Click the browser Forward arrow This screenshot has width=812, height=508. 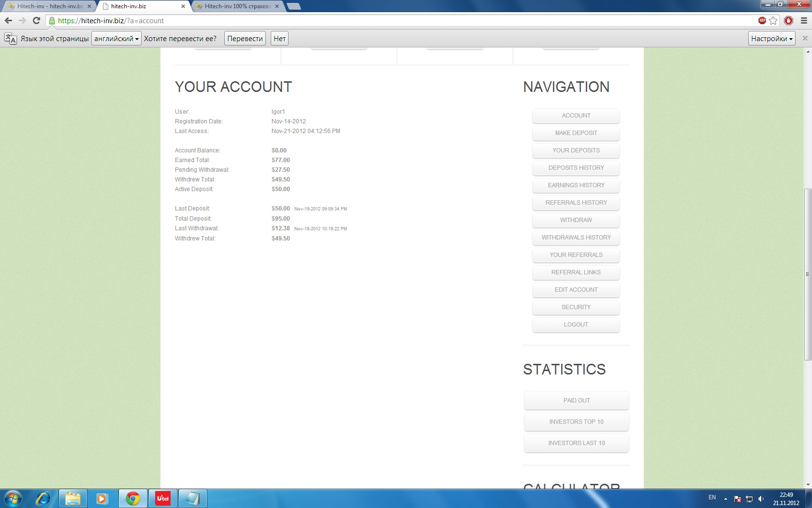coord(22,20)
